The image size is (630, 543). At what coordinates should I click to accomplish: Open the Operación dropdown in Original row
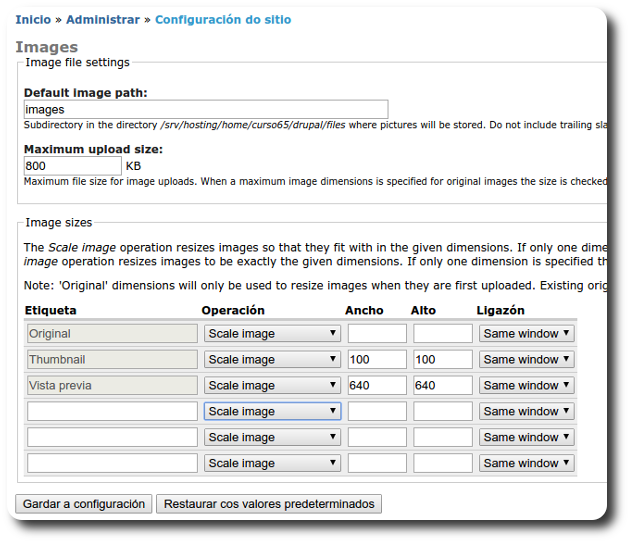(272, 333)
